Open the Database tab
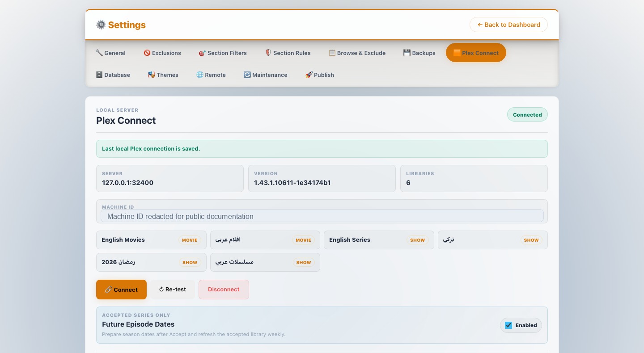The height and width of the screenshot is (353, 644). (113, 75)
